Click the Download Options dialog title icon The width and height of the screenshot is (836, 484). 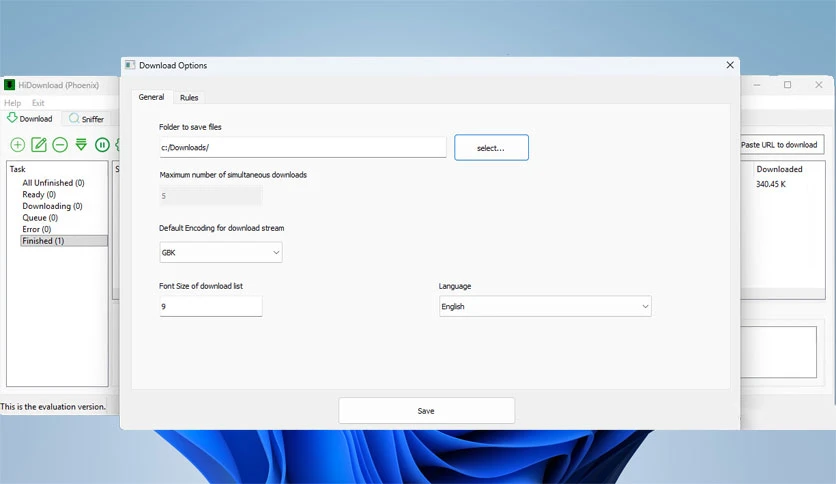point(130,65)
